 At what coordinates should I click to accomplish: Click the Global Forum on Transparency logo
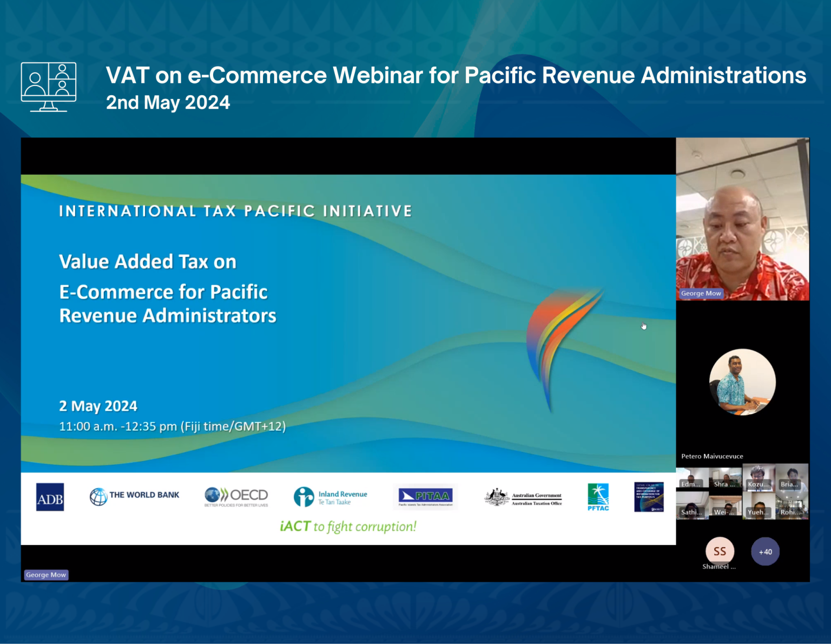pos(648,497)
